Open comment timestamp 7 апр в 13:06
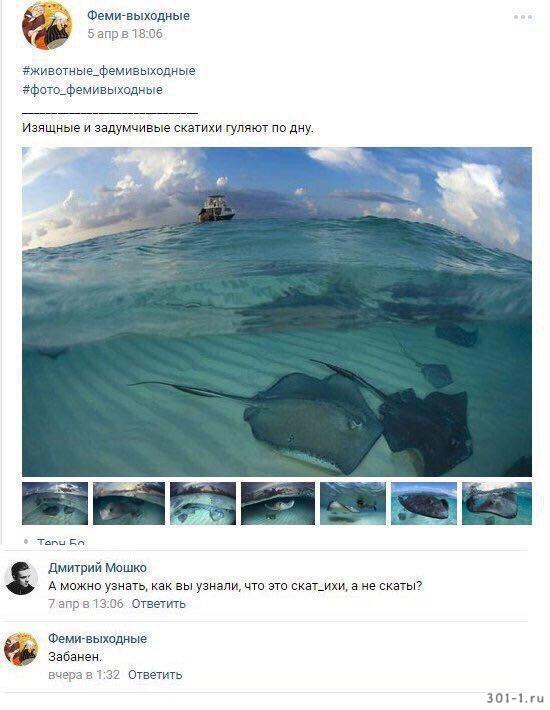The image size is (550, 710). (x=86, y=604)
